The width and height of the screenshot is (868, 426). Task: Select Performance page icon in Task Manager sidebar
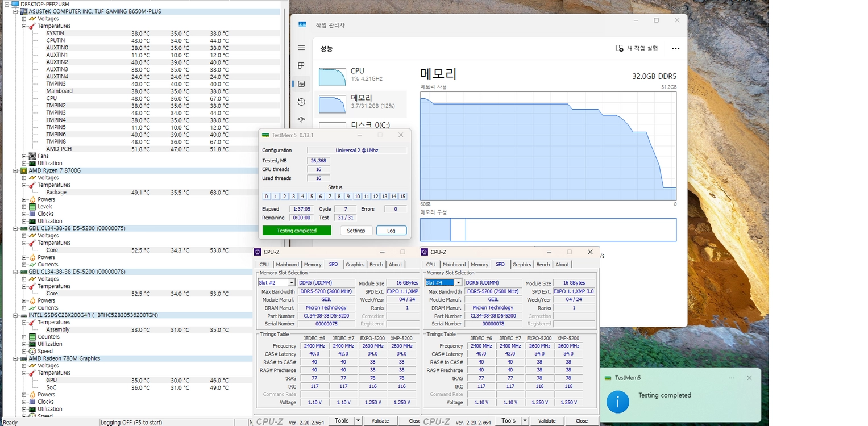[301, 84]
